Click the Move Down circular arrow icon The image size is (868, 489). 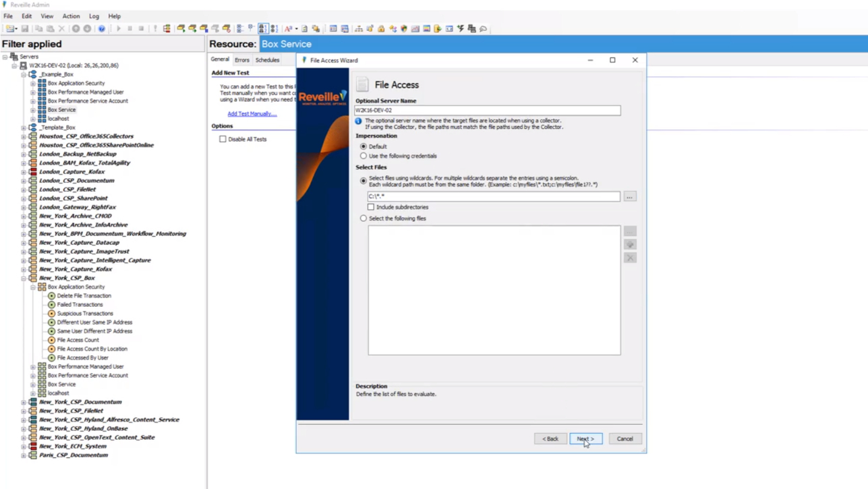point(87,29)
